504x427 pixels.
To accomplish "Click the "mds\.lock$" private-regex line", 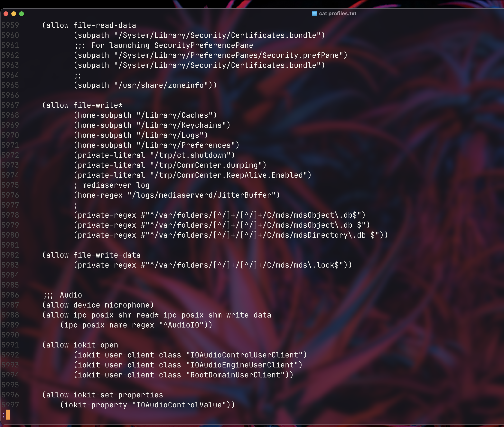I will (213, 265).
